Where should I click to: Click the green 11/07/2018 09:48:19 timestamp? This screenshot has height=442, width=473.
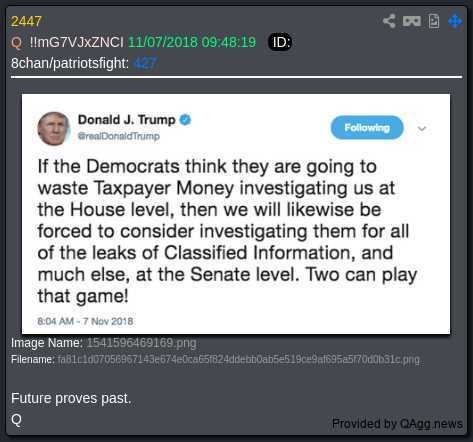(x=192, y=42)
